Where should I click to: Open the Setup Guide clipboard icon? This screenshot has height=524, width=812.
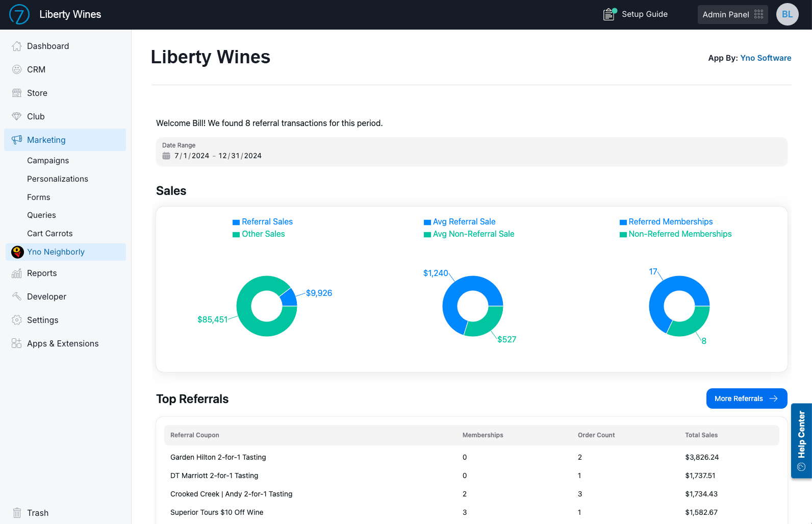(x=610, y=14)
